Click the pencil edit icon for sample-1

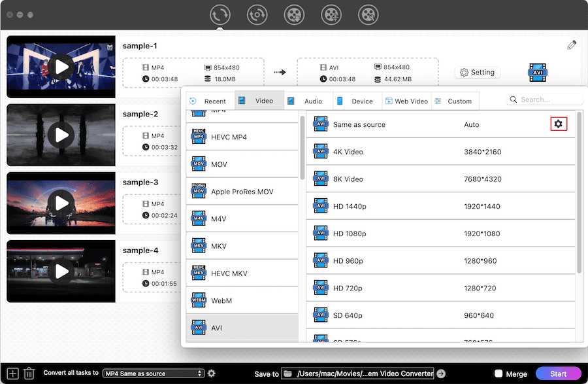572,45
